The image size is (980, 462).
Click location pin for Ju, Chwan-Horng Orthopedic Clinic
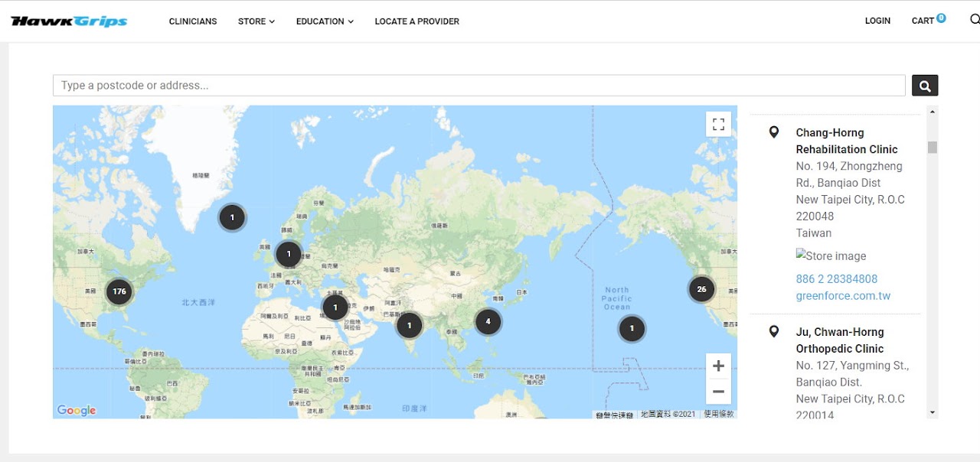(774, 332)
